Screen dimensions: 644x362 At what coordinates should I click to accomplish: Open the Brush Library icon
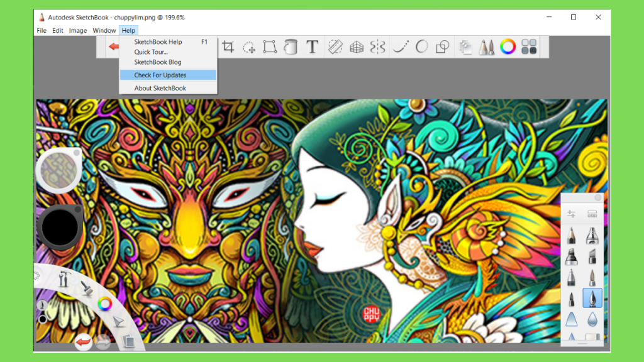592,214
